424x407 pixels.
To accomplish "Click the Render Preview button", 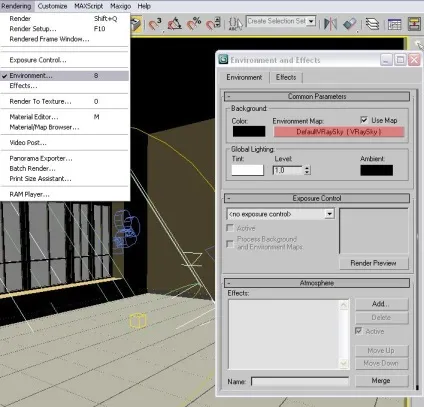I will [373, 263].
